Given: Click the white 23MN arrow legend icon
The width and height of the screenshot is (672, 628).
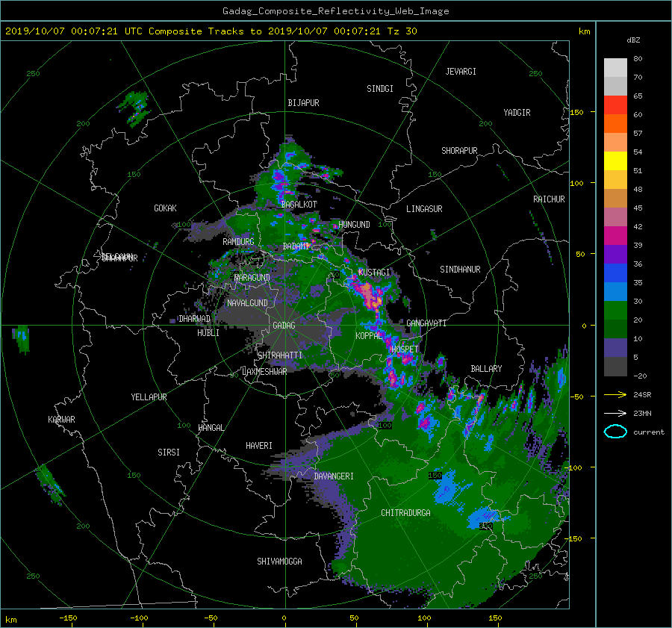Looking at the screenshot, I should (x=615, y=413).
